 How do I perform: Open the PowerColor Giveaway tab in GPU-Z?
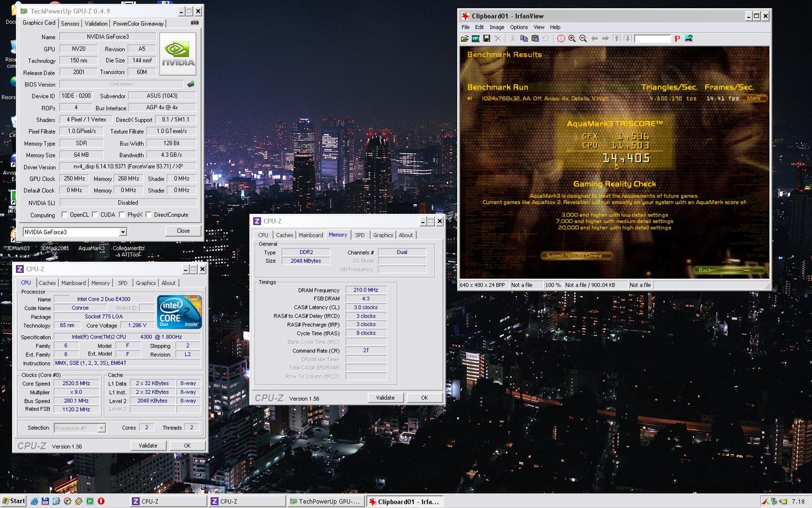138,24
